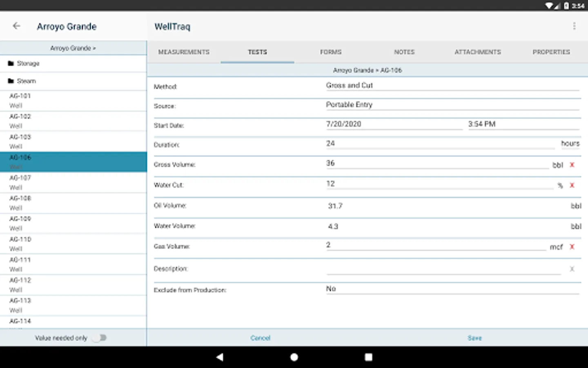Edit the Duration field value 24
The image size is (588, 368).
coord(440,144)
